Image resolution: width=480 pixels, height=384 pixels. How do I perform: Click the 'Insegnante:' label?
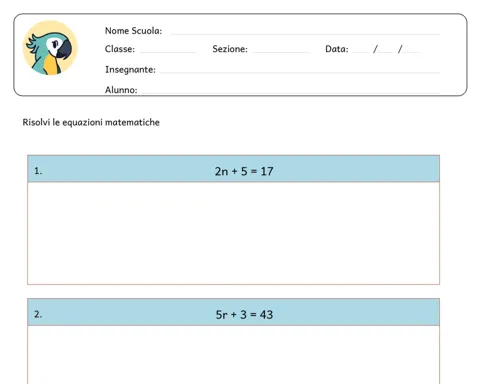click(x=130, y=70)
